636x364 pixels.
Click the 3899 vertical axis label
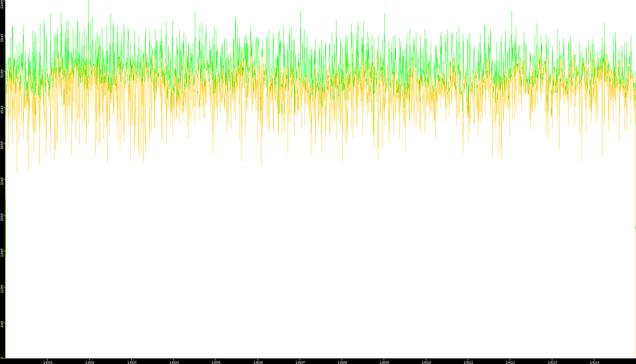pyautogui.click(x=2, y=145)
